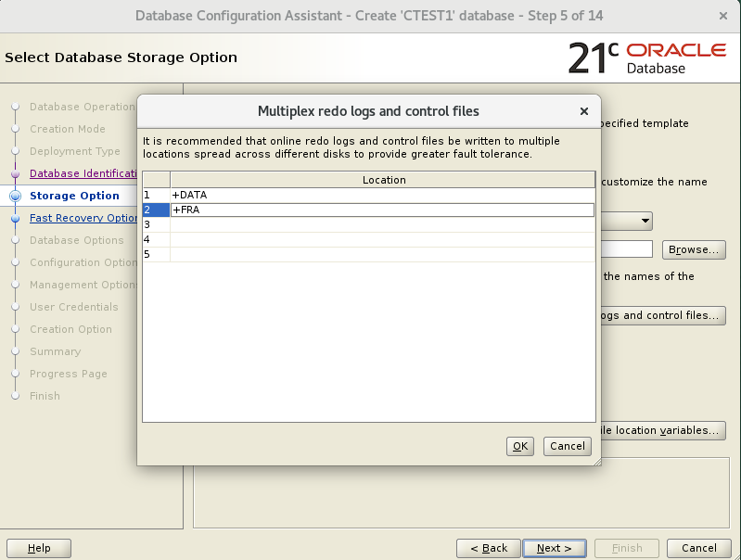Image resolution: width=741 pixels, height=560 pixels.
Task: Click the Database Identification step bullet
Action: pos(15,173)
